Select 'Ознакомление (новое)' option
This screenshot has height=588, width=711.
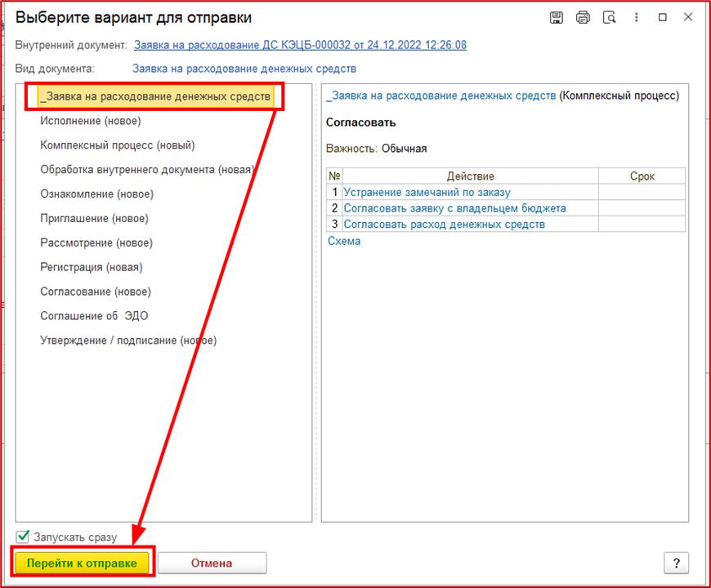coord(97,194)
